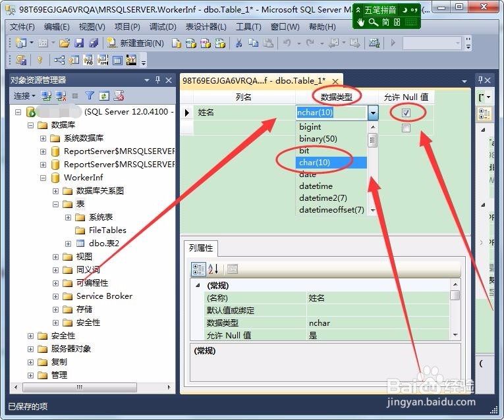
Task: Click the 默认值或绑定 property row
Action: click(x=326, y=311)
